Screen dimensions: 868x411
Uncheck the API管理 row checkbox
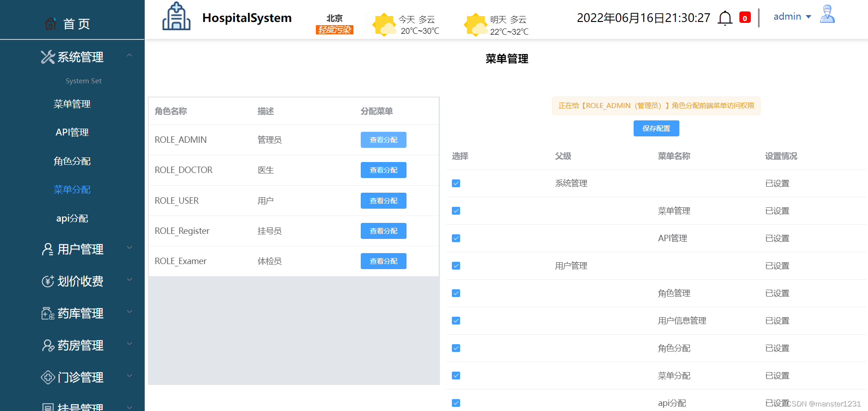(456, 238)
